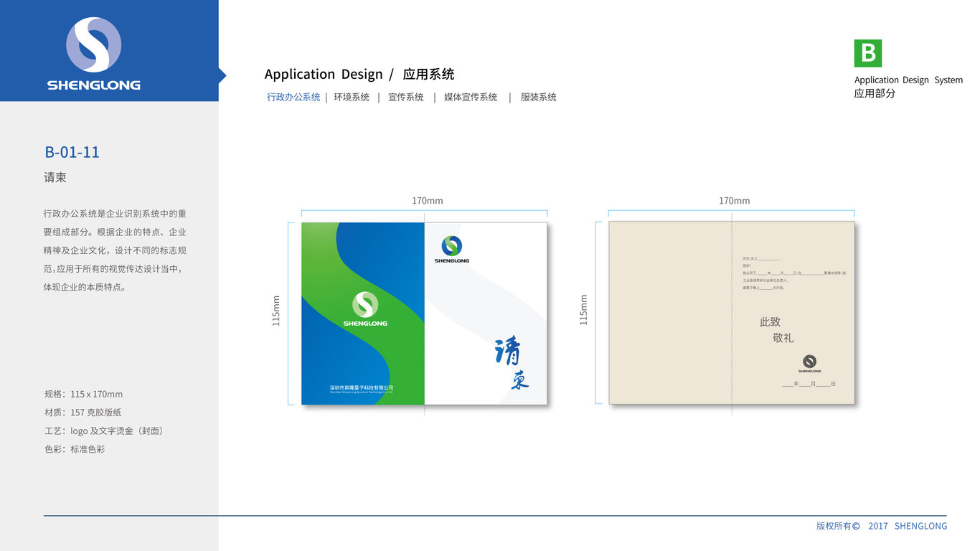Click the blue 请柬 calligraphy on cover
This screenshot has height=551, width=980.
click(x=512, y=363)
